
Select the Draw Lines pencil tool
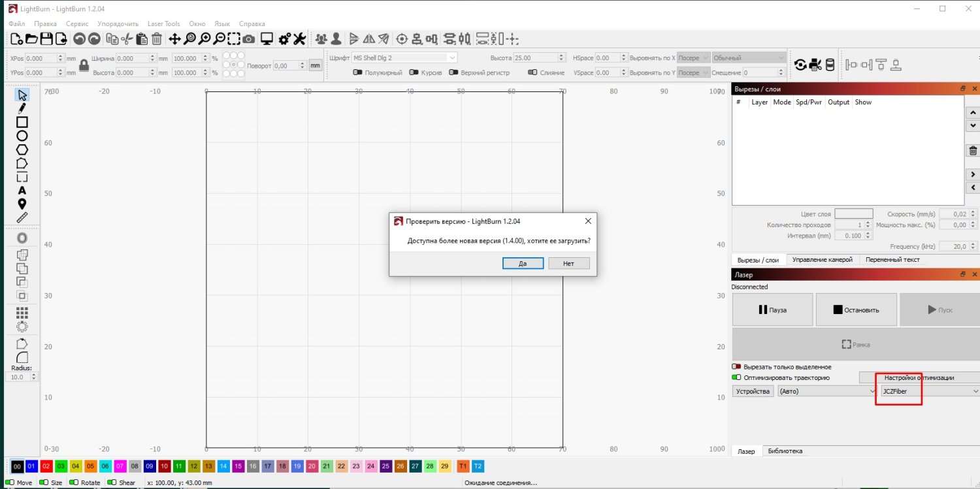(x=22, y=108)
